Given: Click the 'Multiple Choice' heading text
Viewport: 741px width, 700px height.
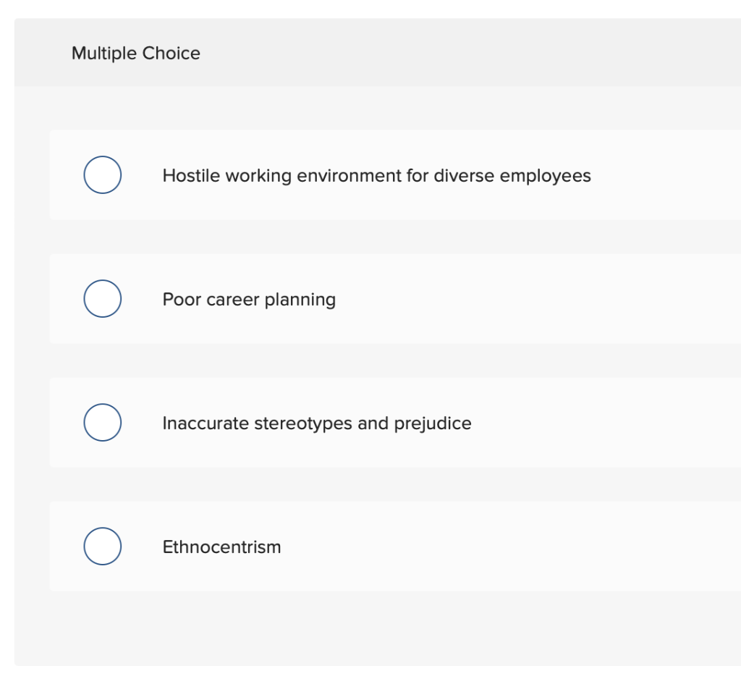Looking at the screenshot, I should pyautogui.click(x=136, y=54).
